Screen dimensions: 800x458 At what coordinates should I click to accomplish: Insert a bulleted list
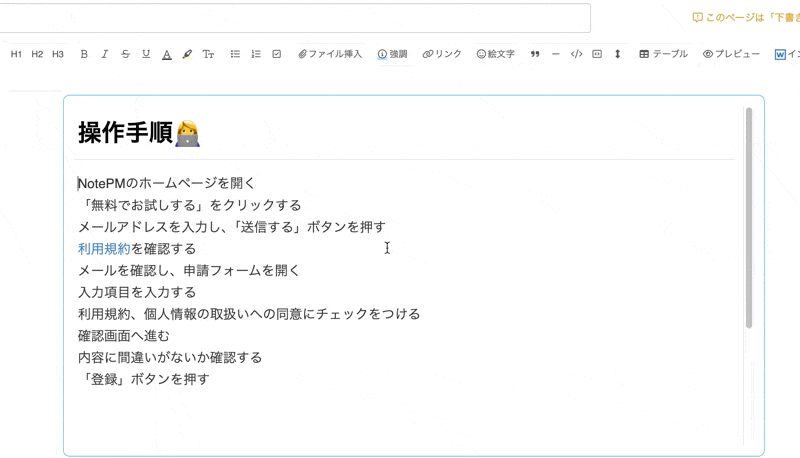[235, 54]
